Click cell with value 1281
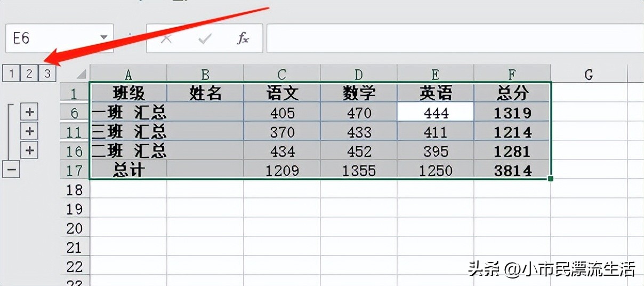 (x=512, y=151)
